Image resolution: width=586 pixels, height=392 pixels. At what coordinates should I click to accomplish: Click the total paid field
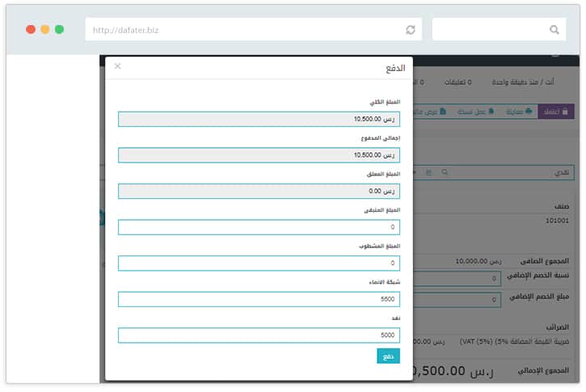tap(259, 155)
